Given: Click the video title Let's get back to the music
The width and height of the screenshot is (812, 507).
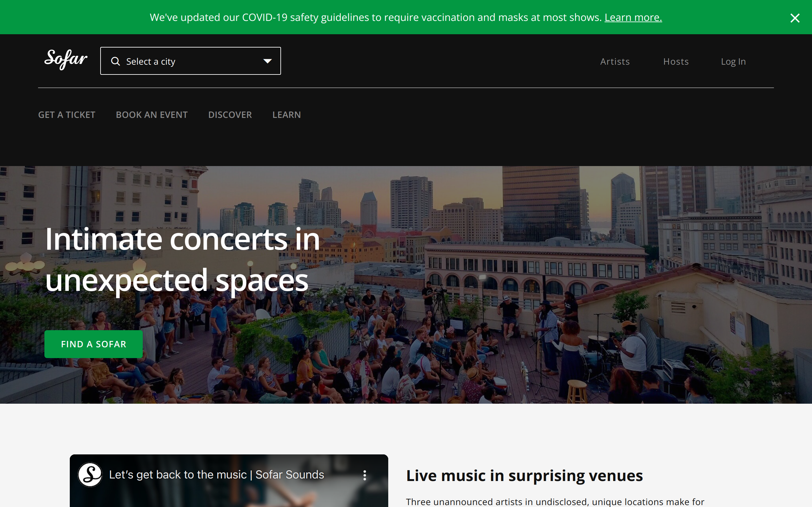Looking at the screenshot, I should point(216,475).
